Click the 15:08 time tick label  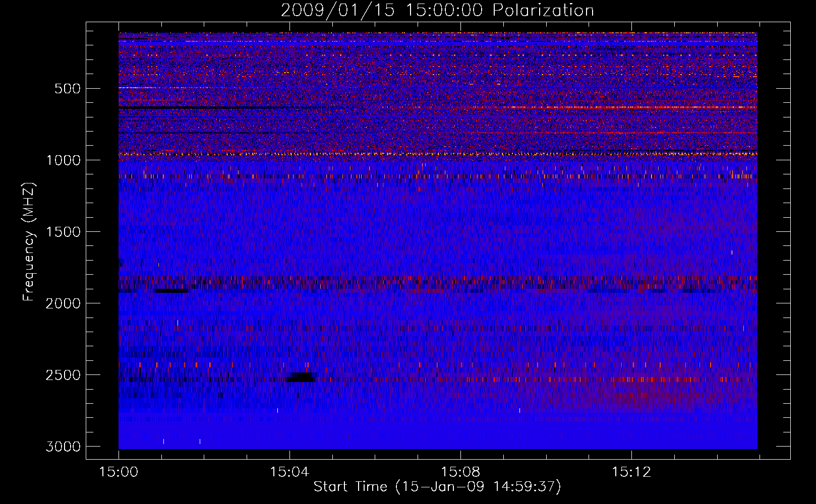460,472
